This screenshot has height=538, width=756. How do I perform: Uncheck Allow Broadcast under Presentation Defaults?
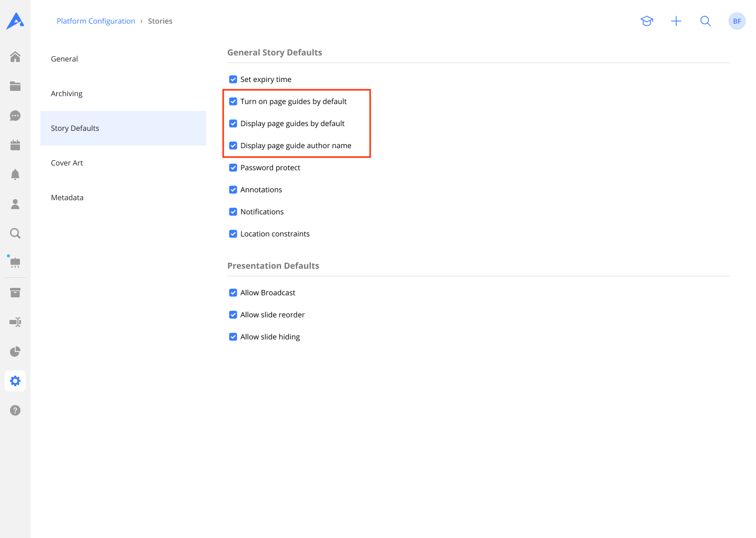(x=233, y=293)
